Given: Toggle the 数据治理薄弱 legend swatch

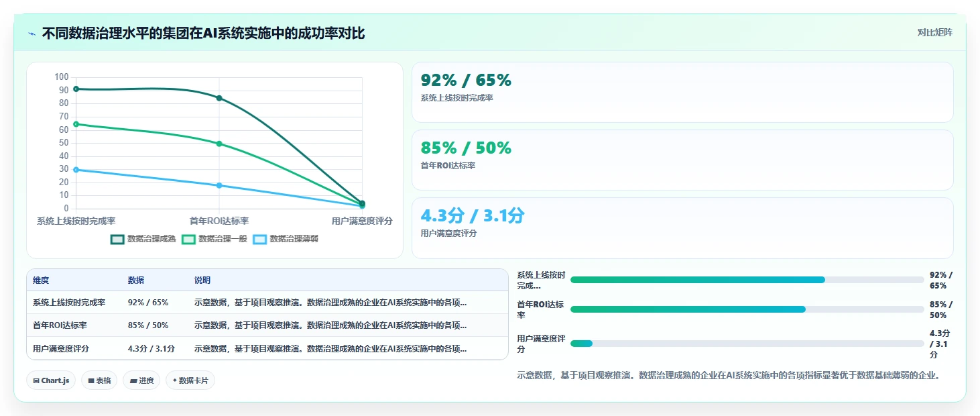Looking at the screenshot, I should [x=260, y=239].
